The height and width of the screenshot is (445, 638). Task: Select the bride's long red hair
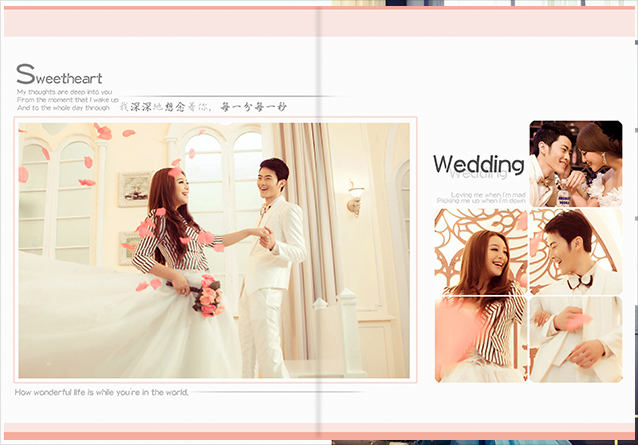tap(167, 210)
